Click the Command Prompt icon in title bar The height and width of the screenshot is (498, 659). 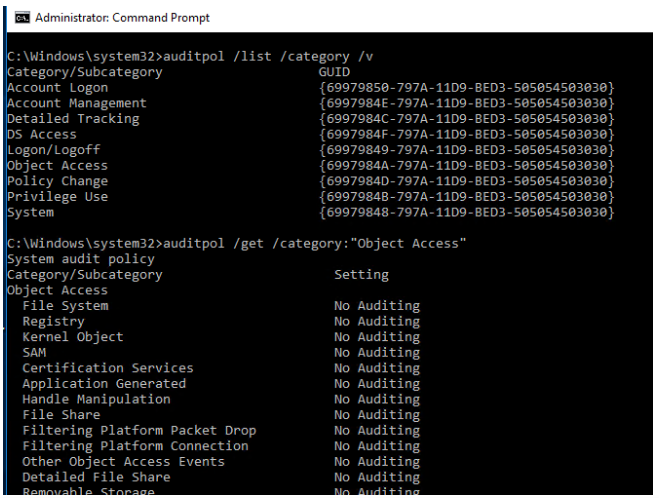(x=22, y=18)
